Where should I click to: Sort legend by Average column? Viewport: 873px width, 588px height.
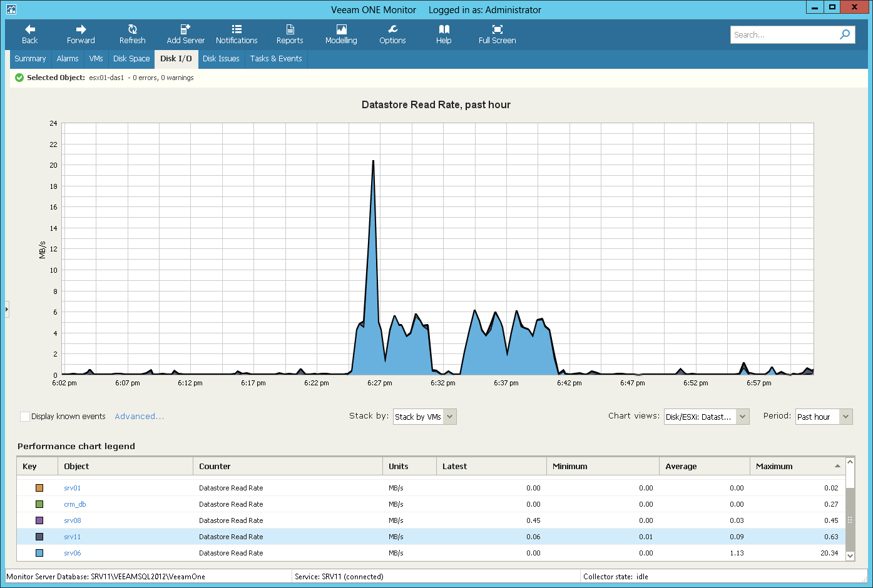point(705,466)
